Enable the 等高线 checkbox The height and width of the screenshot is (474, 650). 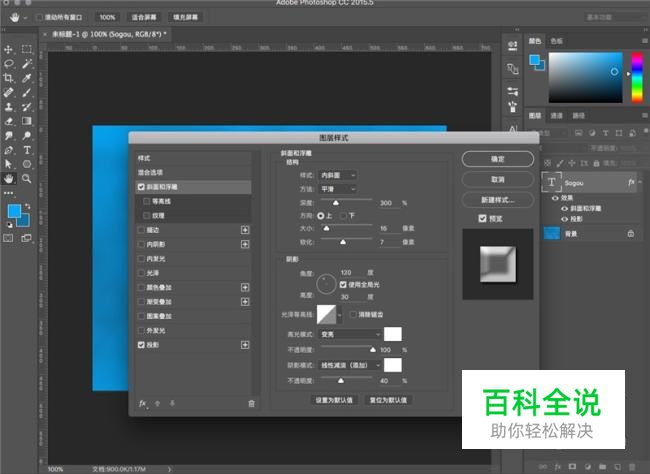click(146, 201)
